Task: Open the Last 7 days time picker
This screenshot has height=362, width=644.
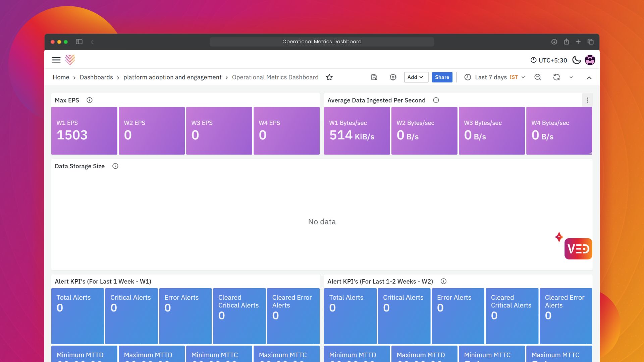Action: 494,77
